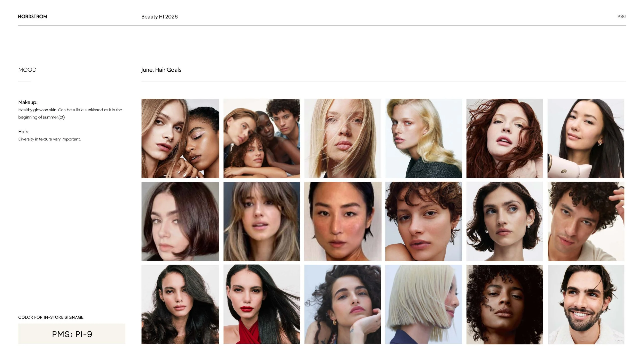This screenshot has width=644, height=362.
Task: Select the Makeup: heading text
Action: point(28,102)
